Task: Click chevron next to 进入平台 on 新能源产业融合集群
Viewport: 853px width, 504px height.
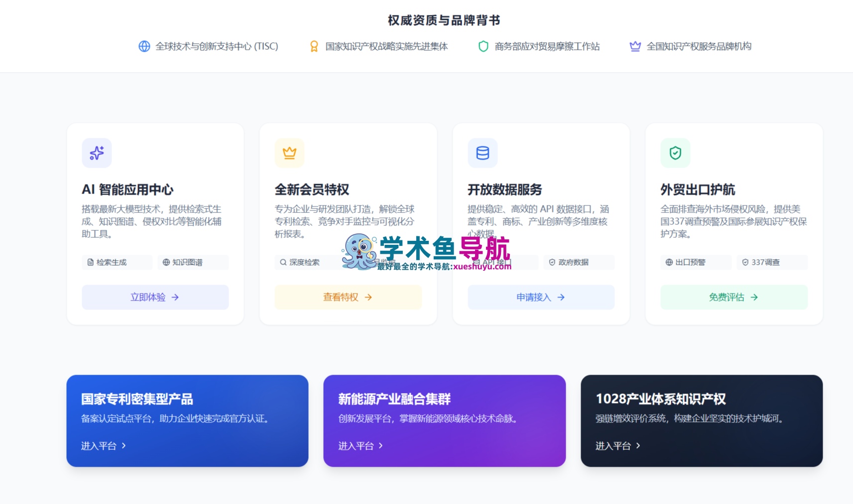Action: coord(381,446)
